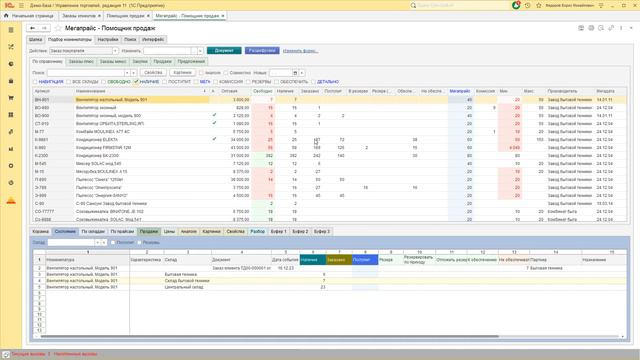Click the link icon at form top-right
The height and width of the screenshot is (360, 640).
pos(611,28)
